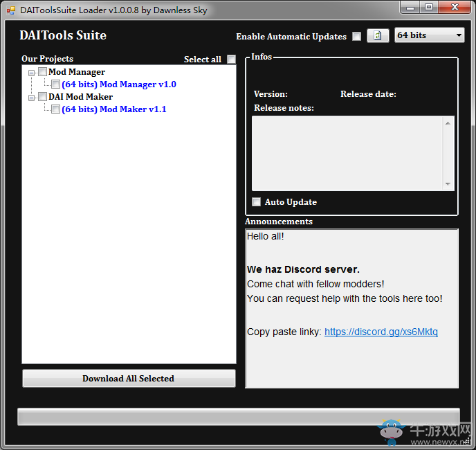This screenshot has width=476, height=450.
Task: Toggle the Auto Update checkbox
Action: pos(256,201)
